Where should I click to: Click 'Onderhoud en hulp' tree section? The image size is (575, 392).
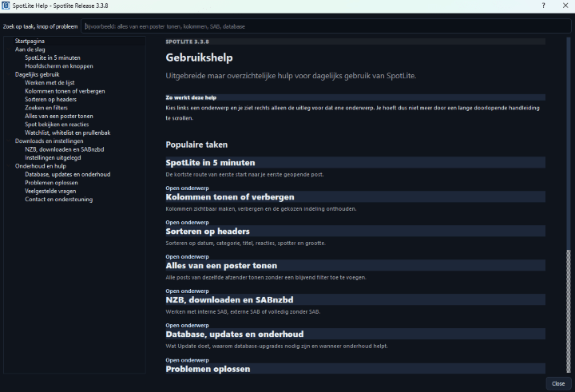click(x=40, y=166)
